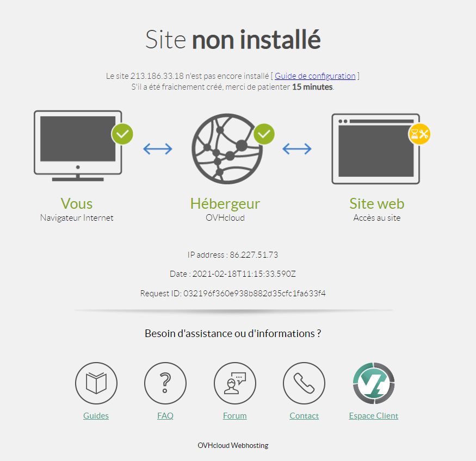Click the yellow hourglass tools status badge

click(x=419, y=134)
